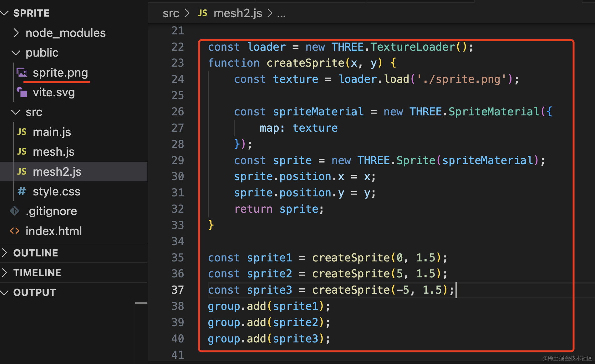Click the HTML brackets icon beside index.html

14,231
